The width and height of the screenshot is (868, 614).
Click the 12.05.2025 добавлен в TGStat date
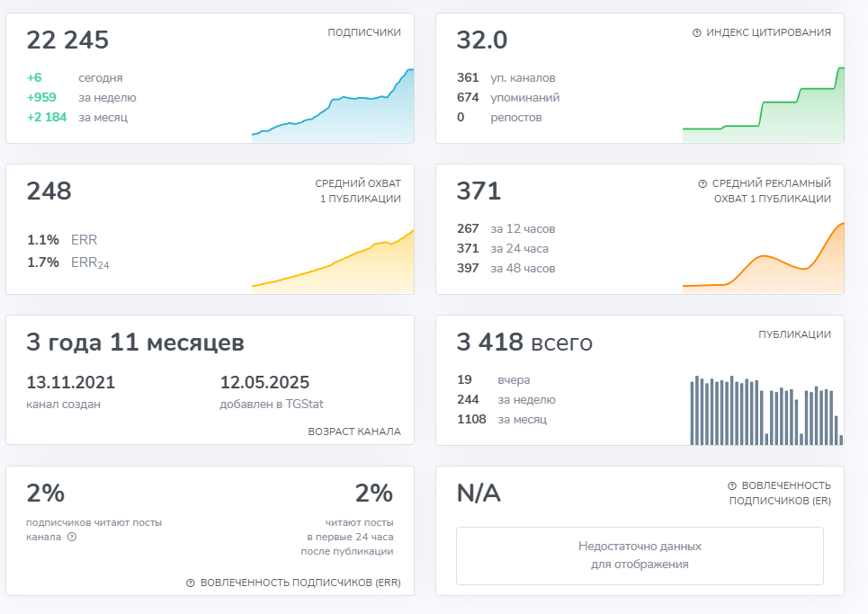[264, 381]
